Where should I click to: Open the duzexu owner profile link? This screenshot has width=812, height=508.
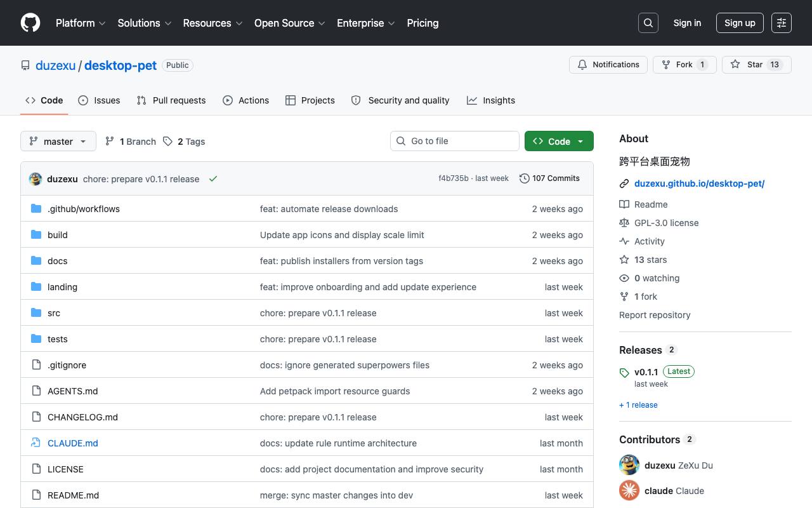[56, 65]
